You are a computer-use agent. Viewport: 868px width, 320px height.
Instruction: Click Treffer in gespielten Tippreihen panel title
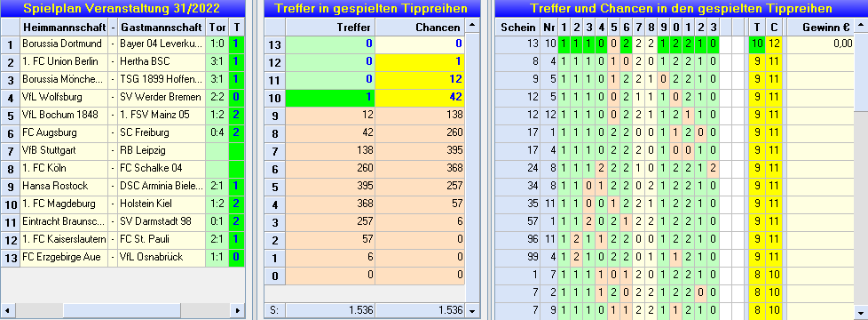[x=372, y=8]
